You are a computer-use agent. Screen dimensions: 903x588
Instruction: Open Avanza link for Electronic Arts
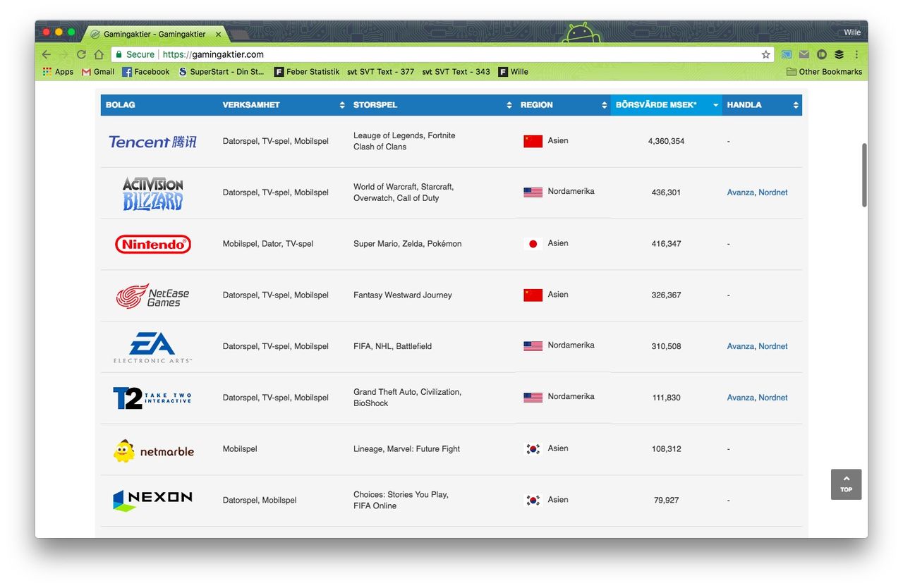[740, 346]
